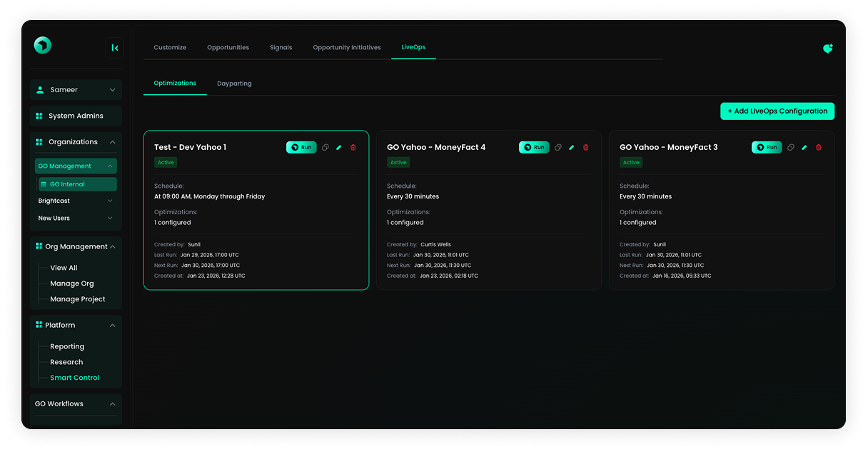Click the edit pencil icon on Test - Dev Yahoo 1
The height and width of the screenshot is (452, 868).
338,147
